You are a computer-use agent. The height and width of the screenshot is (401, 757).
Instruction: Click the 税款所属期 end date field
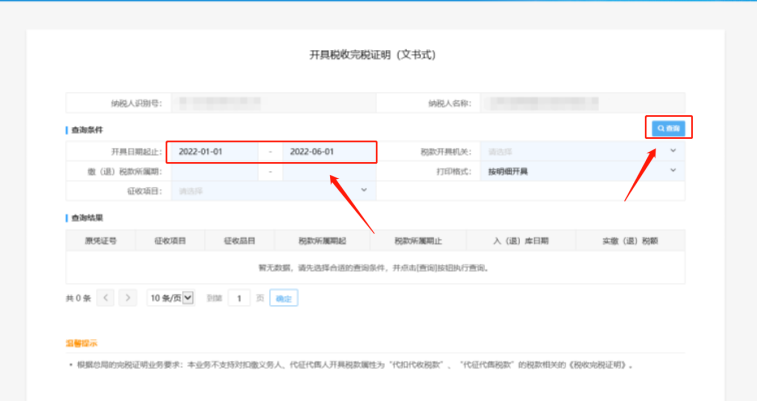pyautogui.click(x=327, y=171)
